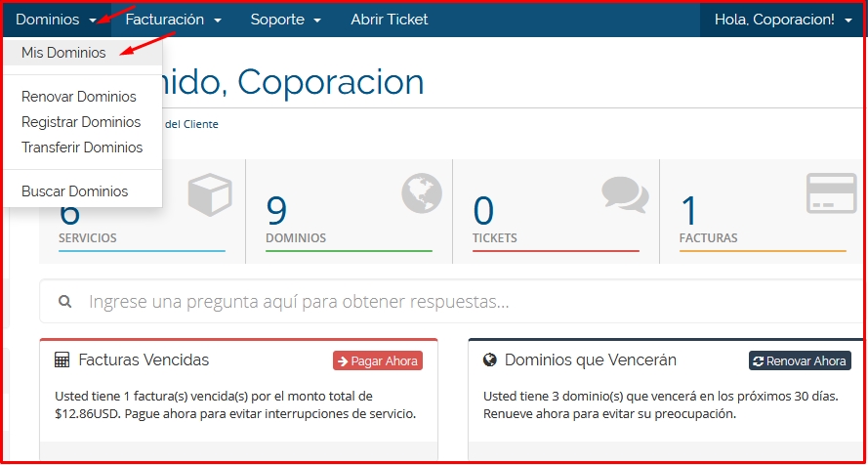Click the chat bubbles icon on Tickets tile
This screenshot has height=465, width=868.
click(x=625, y=194)
